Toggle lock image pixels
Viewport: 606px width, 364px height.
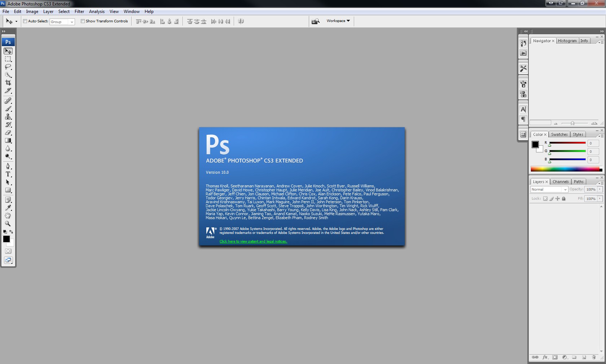click(552, 199)
